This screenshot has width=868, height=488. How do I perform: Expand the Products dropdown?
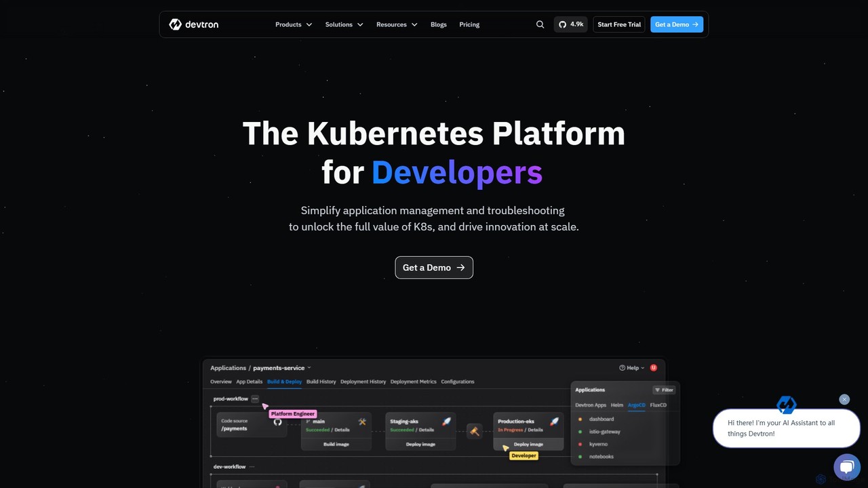click(294, 24)
